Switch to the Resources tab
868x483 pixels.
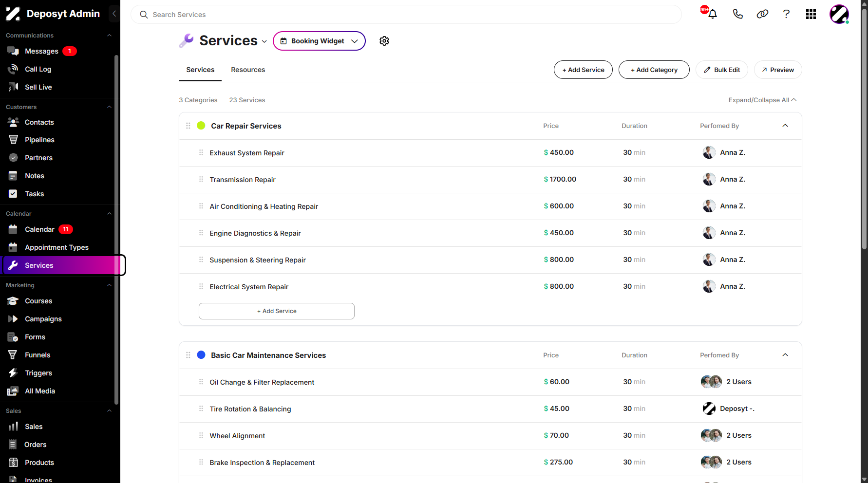pyautogui.click(x=248, y=70)
